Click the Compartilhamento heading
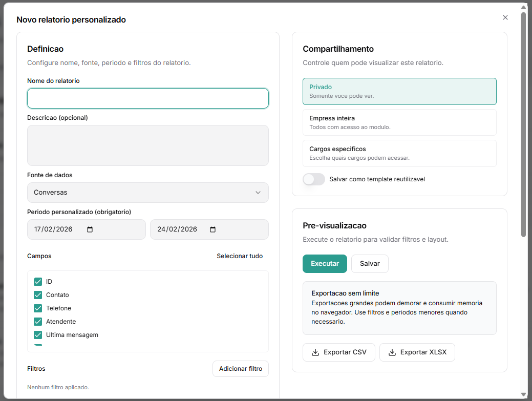This screenshot has height=401, width=532. [x=338, y=49]
